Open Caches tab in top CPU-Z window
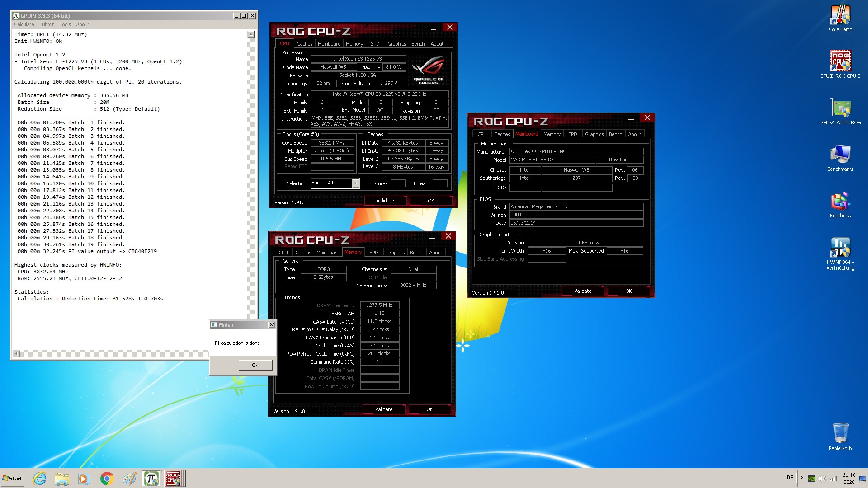This screenshot has width=868, height=488. 304,44
